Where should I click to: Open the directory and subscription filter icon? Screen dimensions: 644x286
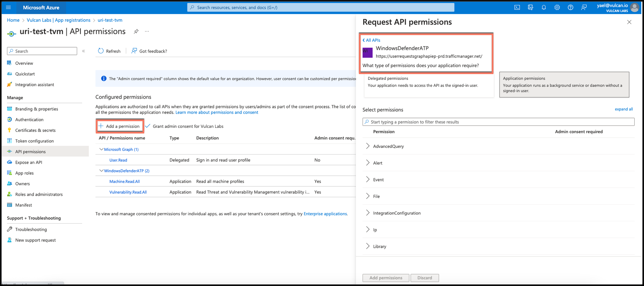[x=530, y=7]
